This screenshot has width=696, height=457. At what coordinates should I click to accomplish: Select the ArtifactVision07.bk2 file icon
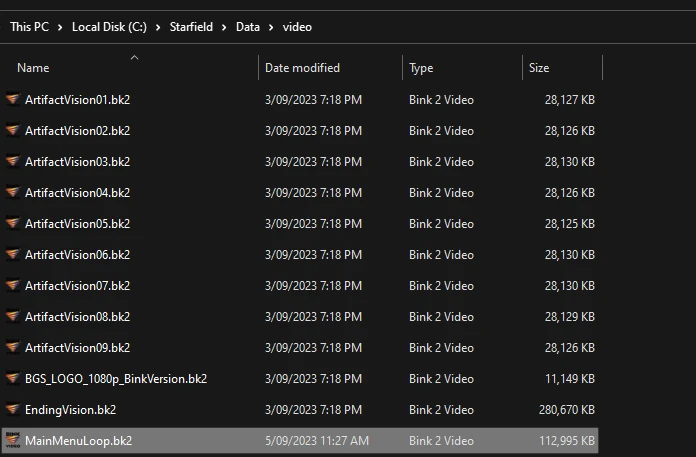(12, 286)
